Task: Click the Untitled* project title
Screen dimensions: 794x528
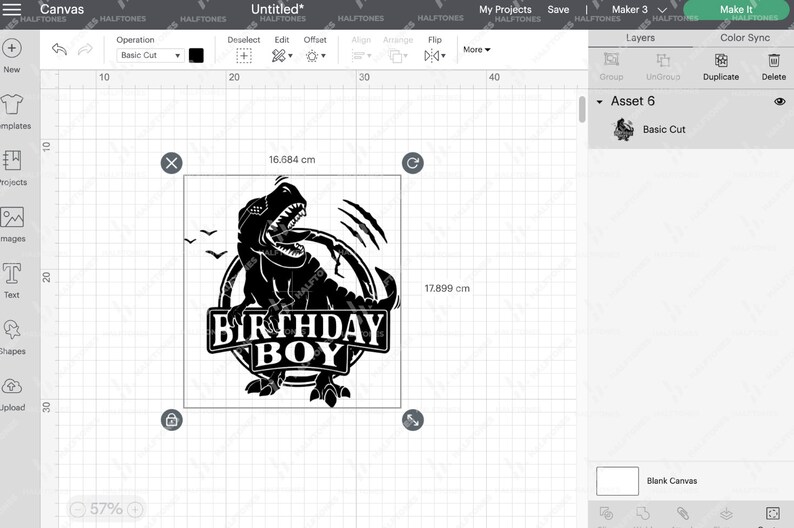Action: (x=277, y=9)
